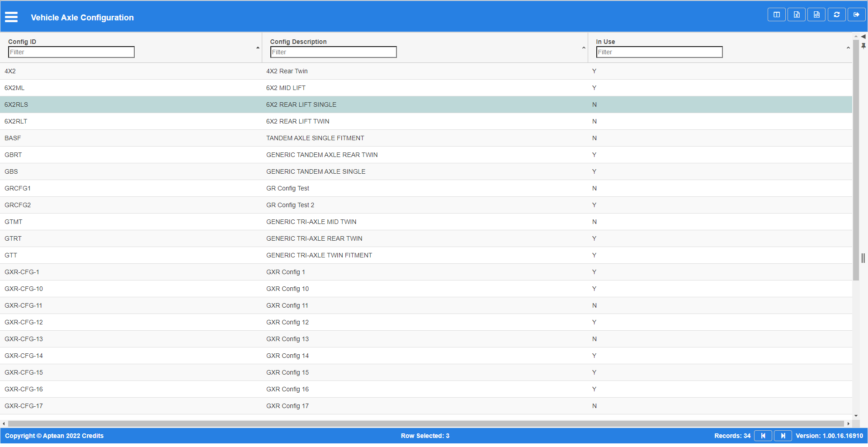Sort by the Config Description column arrow
Viewport: 868px width, 447px height.
tap(584, 48)
